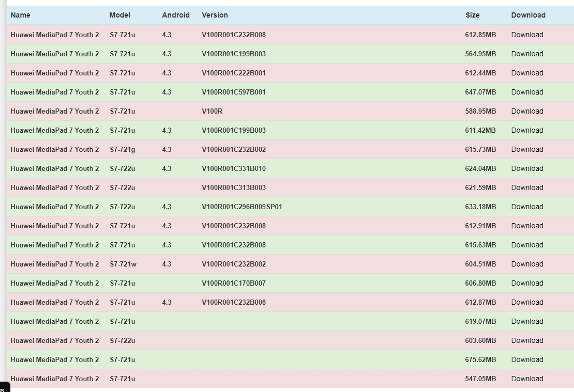Viewport: 574px width, 392px height.
Task: Download the 647.07MB V100R001C597B001 firmware
Action: (527, 92)
